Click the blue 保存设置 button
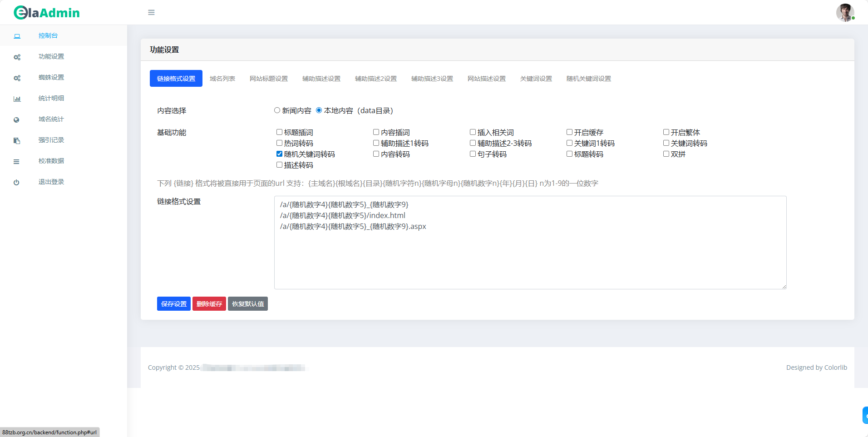The image size is (868, 437). (173, 304)
